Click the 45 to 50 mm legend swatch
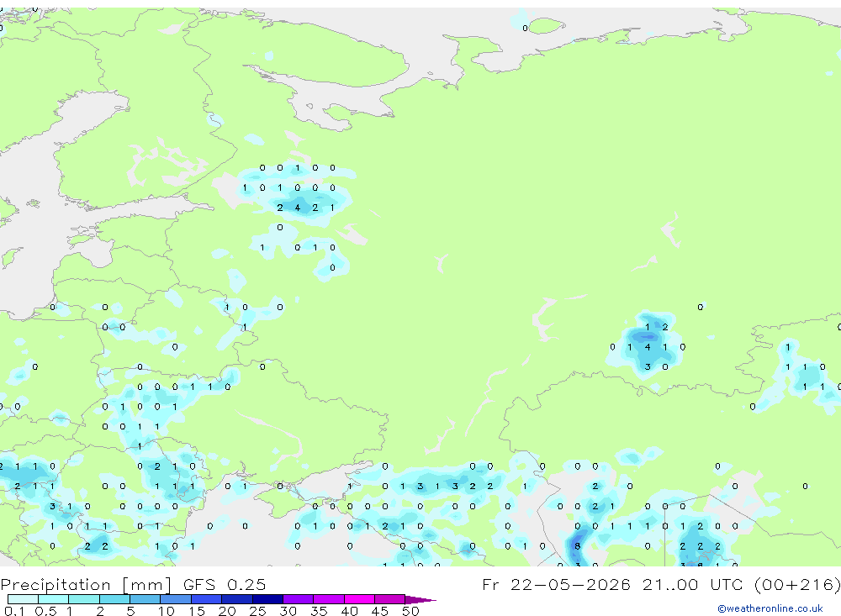The height and width of the screenshot is (616, 841). [389, 599]
